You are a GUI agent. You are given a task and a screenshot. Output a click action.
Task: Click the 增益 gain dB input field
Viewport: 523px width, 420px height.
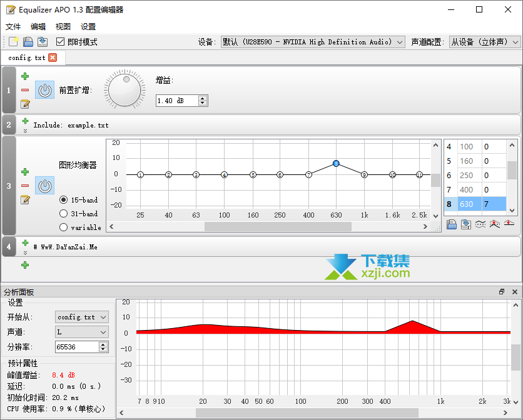point(176,101)
